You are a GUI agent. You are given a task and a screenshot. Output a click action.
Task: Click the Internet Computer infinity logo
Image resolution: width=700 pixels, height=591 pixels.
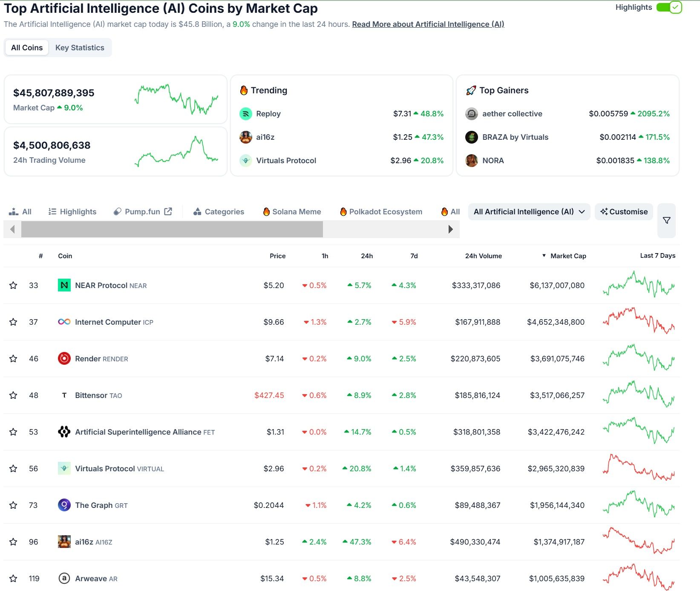point(64,322)
